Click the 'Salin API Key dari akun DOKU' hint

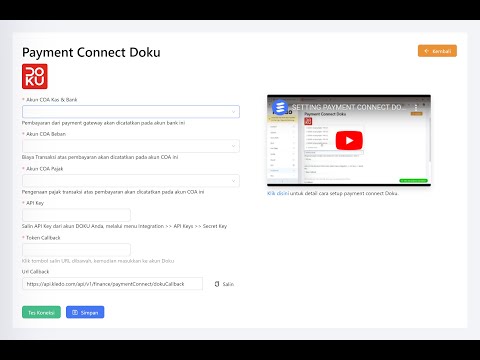click(124, 226)
